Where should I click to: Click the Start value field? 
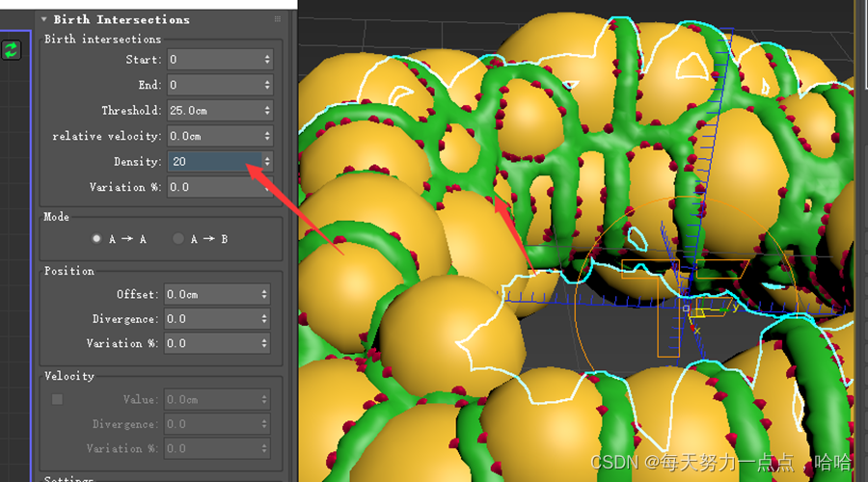click(214, 59)
